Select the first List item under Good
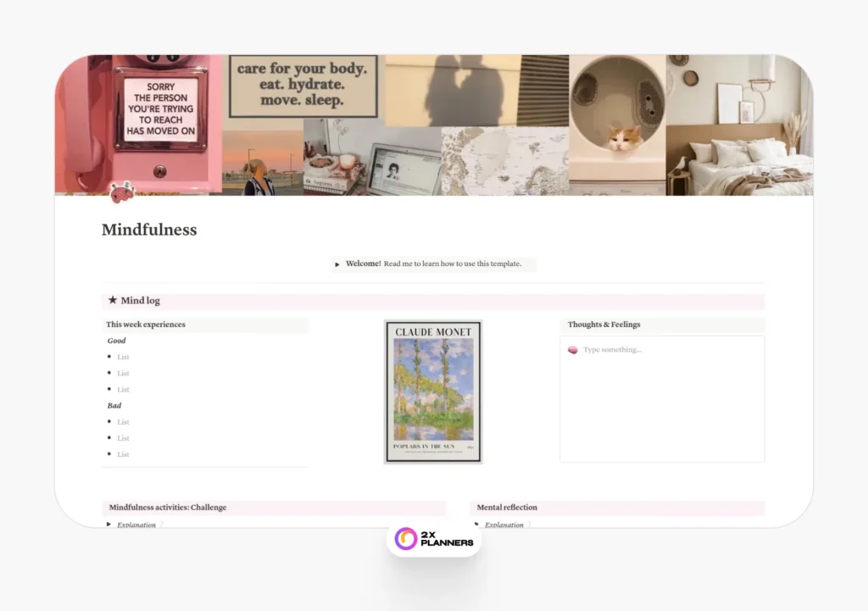 [123, 357]
